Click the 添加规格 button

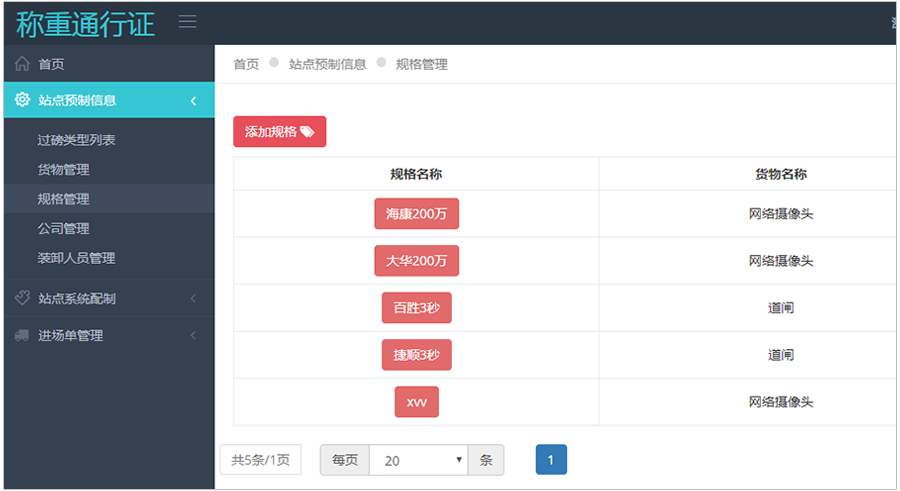[x=280, y=132]
